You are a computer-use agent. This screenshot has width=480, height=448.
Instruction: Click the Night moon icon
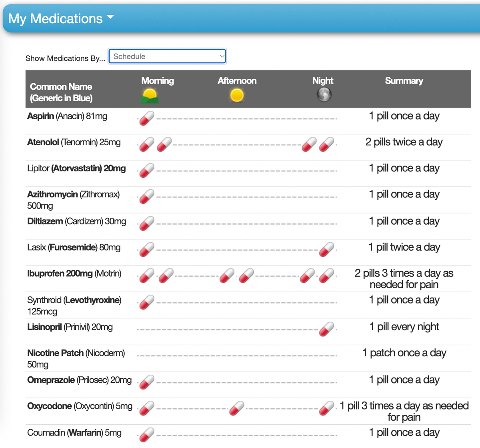point(324,95)
